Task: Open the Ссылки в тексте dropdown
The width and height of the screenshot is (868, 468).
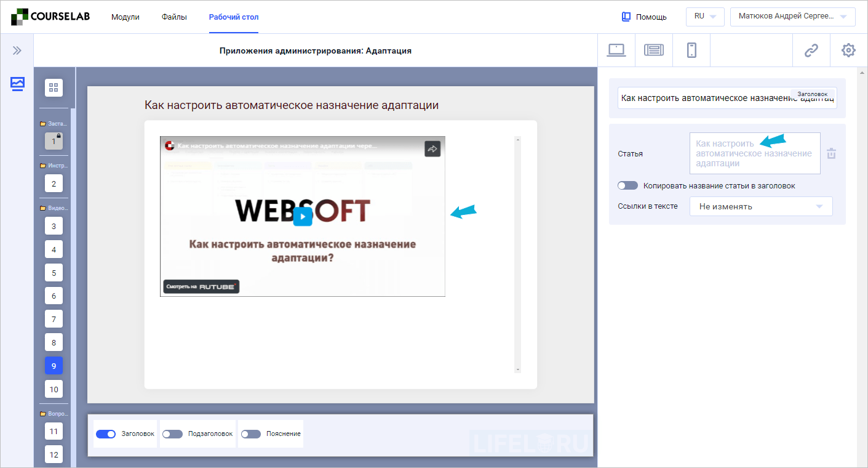Action: point(761,206)
